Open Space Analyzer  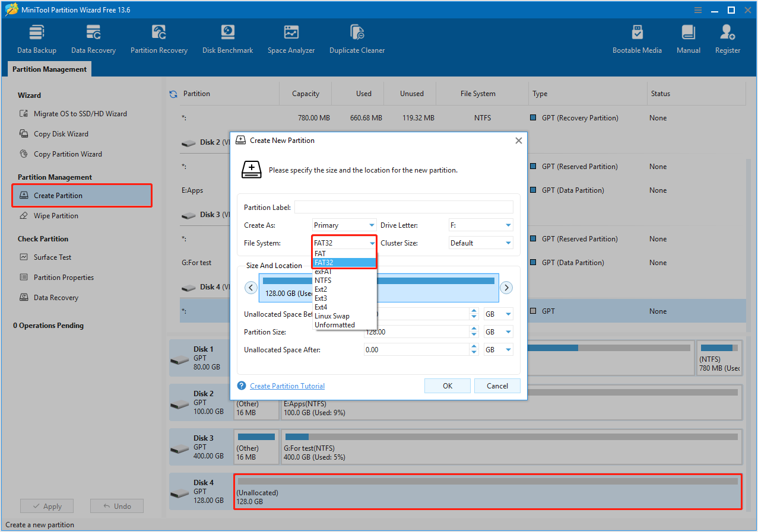coord(291,39)
